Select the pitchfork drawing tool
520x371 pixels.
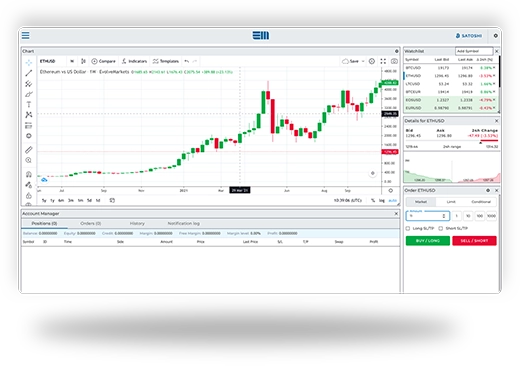(x=29, y=84)
